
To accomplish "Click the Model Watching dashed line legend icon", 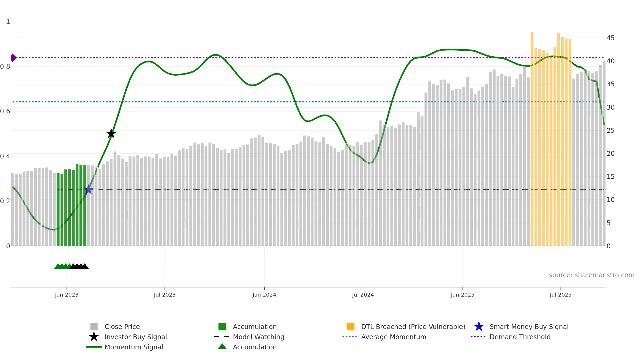I will 222,337.
